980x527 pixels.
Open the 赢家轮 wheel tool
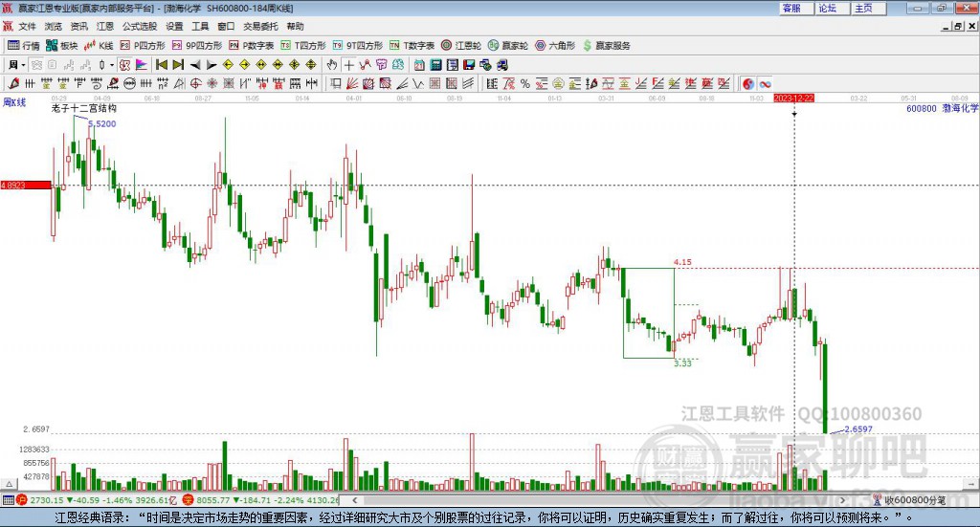point(508,46)
